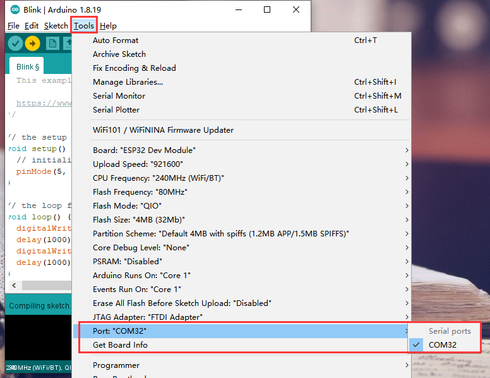Select the Port COM32 menu entry
Viewport: 490px width, 378px height.
[241, 331]
